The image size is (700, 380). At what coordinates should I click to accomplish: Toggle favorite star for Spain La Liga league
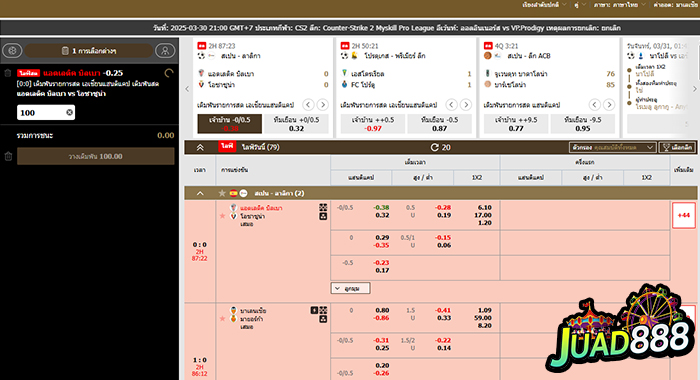click(222, 193)
